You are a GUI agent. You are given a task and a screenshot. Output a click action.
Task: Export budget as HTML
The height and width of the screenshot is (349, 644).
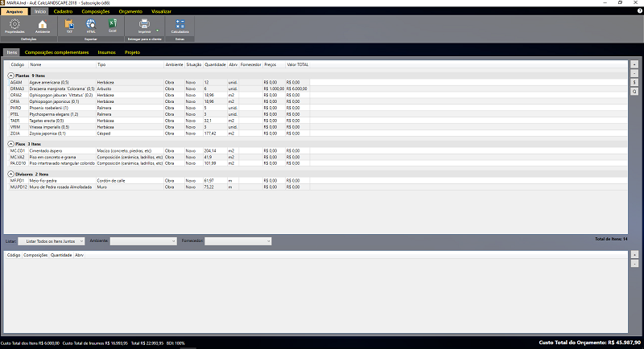coord(91,27)
